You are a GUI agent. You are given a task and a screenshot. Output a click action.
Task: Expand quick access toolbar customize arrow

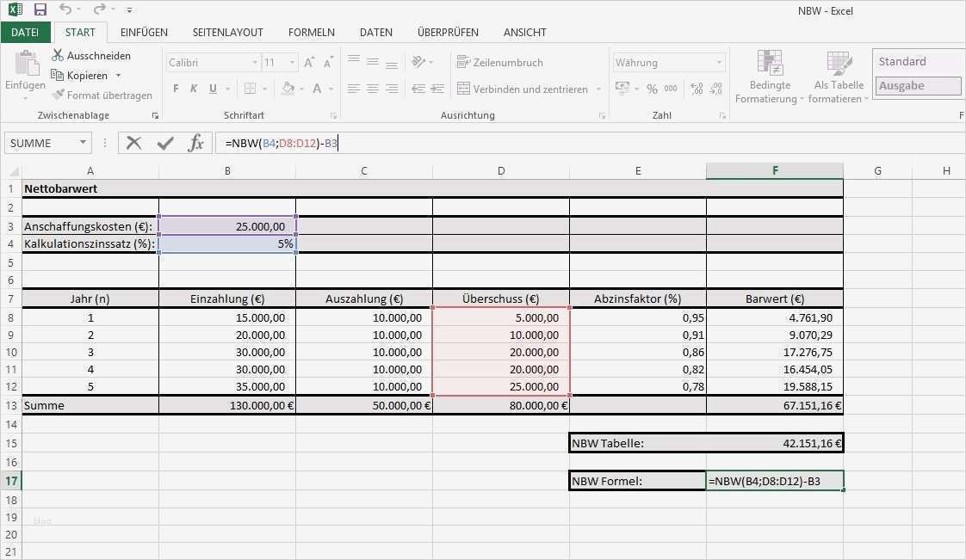pyautogui.click(x=129, y=9)
